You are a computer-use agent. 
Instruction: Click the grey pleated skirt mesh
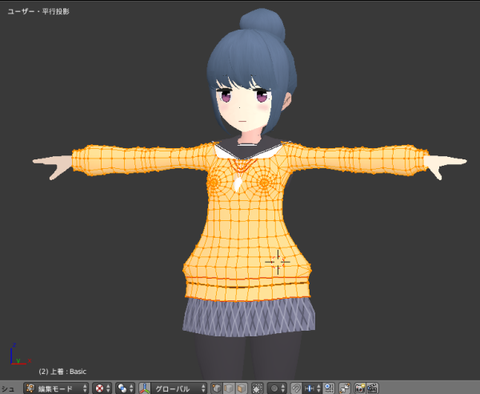(249, 317)
